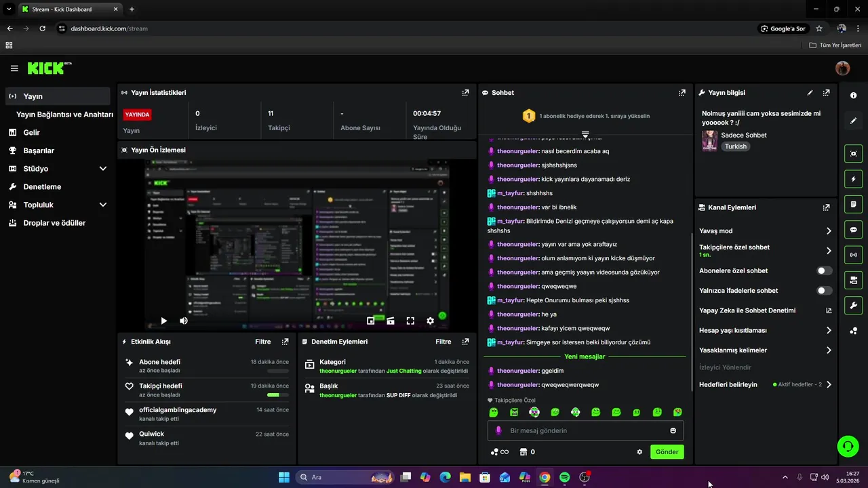Open Takipçilere özel sohbet options chevron

829,251
